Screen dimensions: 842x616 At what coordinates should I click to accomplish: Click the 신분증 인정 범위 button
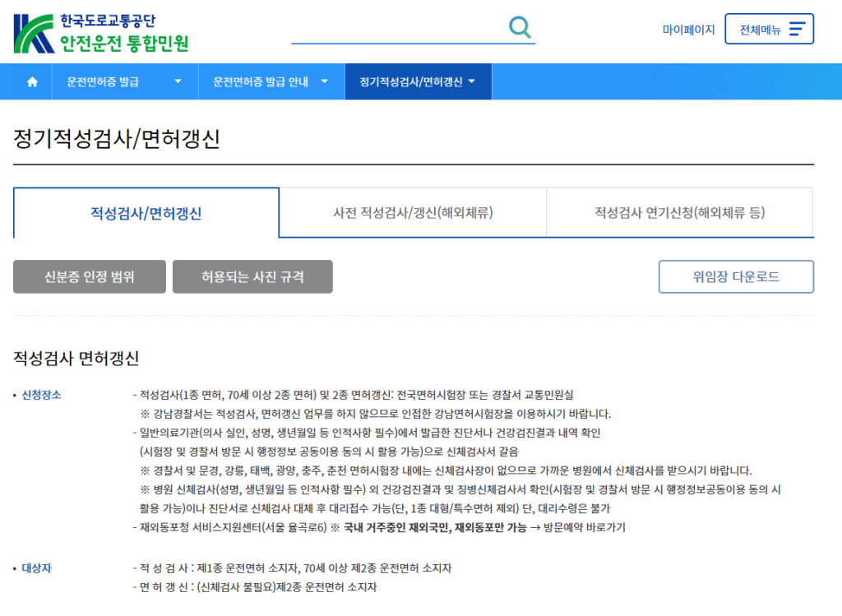89,276
